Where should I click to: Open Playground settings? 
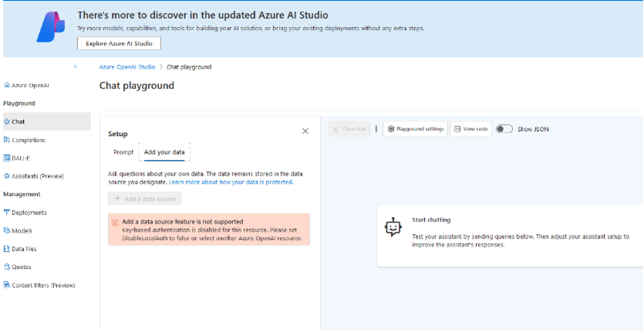pos(415,129)
